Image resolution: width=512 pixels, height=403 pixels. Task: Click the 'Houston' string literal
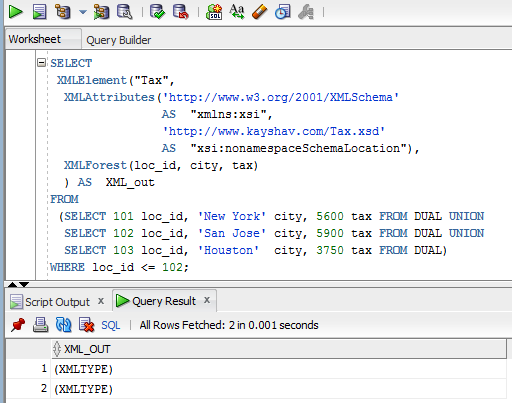(228, 250)
